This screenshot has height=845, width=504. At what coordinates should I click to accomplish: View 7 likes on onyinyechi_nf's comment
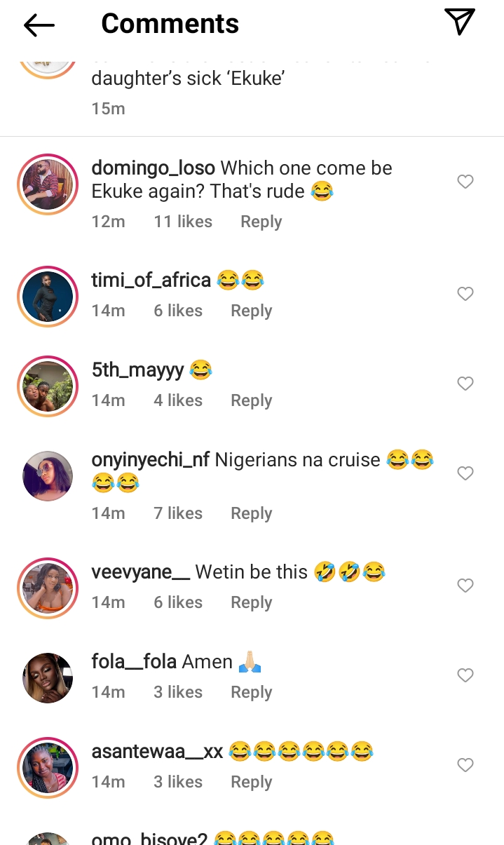pyautogui.click(x=178, y=513)
